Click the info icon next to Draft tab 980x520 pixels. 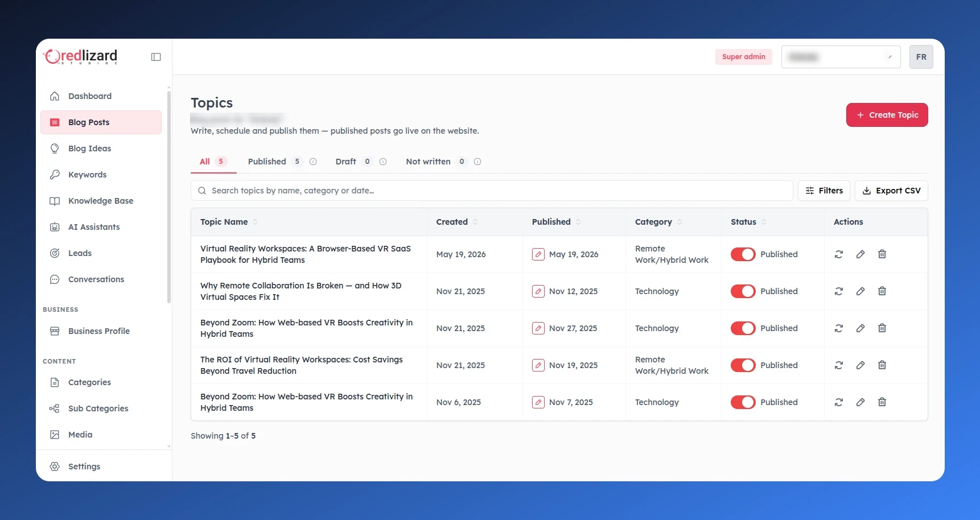click(x=383, y=162)
